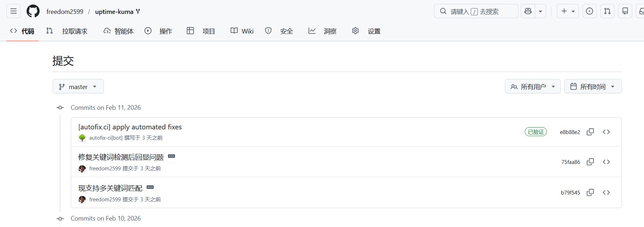Open the Copilot chat icon
This screenshot has height=227, width=644.
(x=528, y=11)
